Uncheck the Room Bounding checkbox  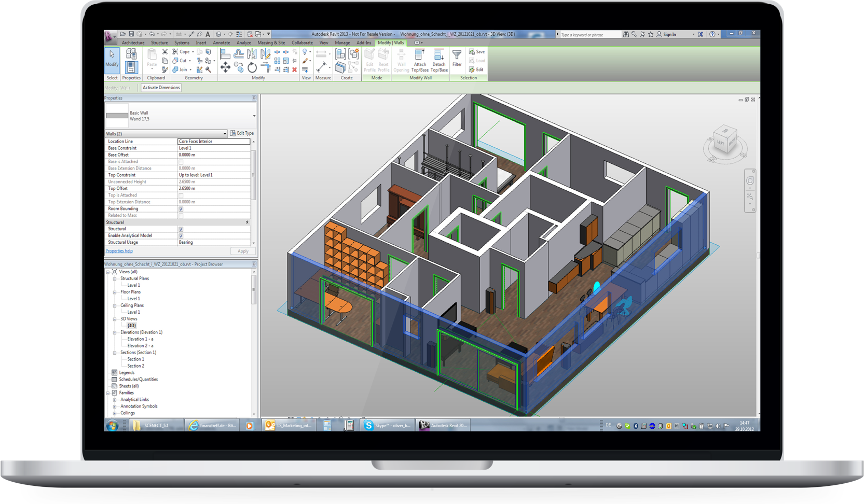pyautogui.click(x=181, y=209)
